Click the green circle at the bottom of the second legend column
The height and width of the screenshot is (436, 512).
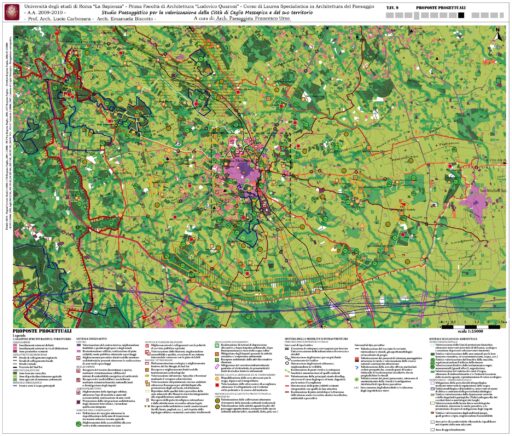(78, 424)
